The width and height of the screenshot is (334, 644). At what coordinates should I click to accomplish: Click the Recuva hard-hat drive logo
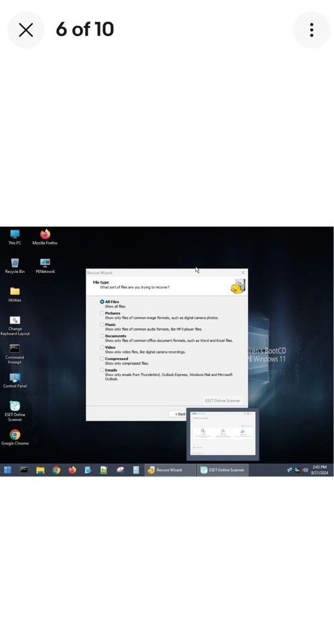point(238,286)
